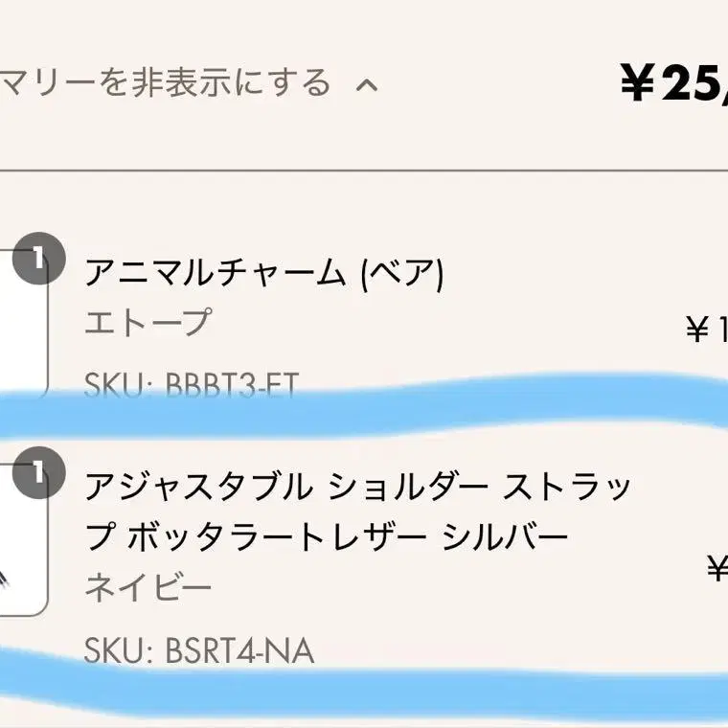
Task: Click the shoulder strap item price
Action: 717,568
